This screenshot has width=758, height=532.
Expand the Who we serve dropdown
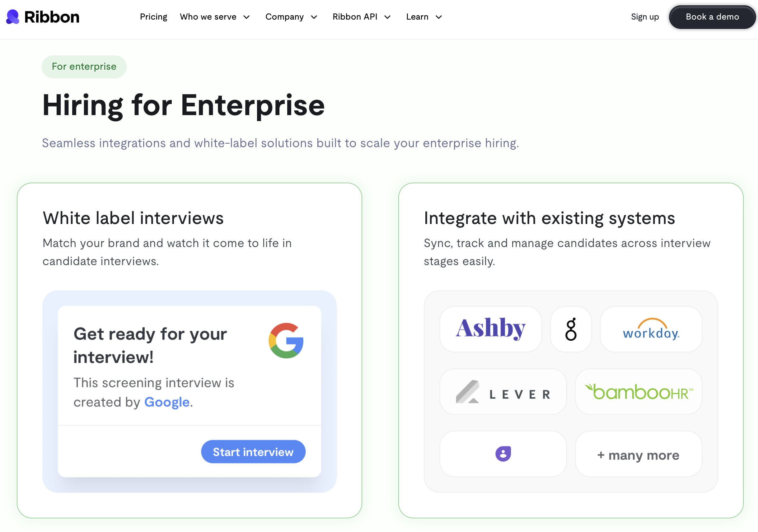tap(215, 17)
